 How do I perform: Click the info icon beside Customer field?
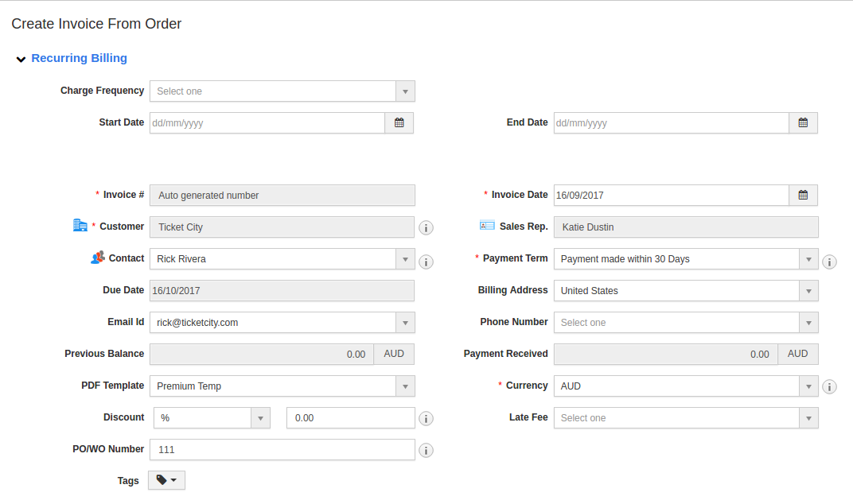tap(426, 228)
